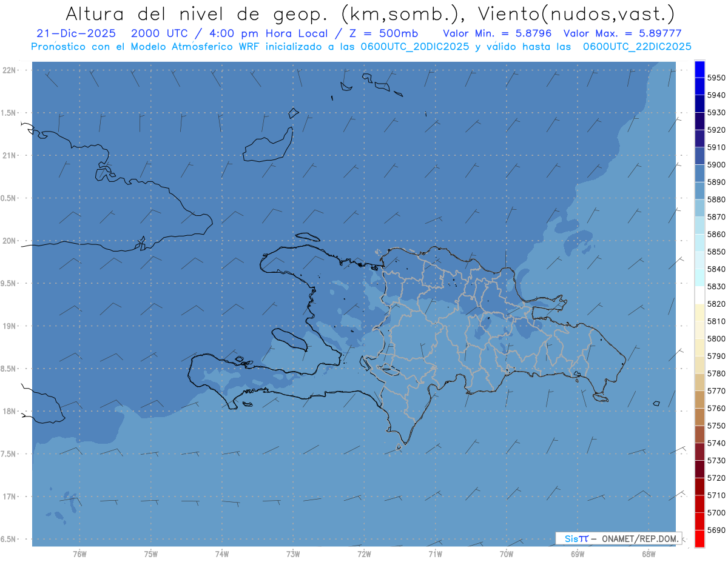This screenshot has width=728, height=562.
Task: Click the '9.5N' latitude axis label
Action: (x=8, y=284)
